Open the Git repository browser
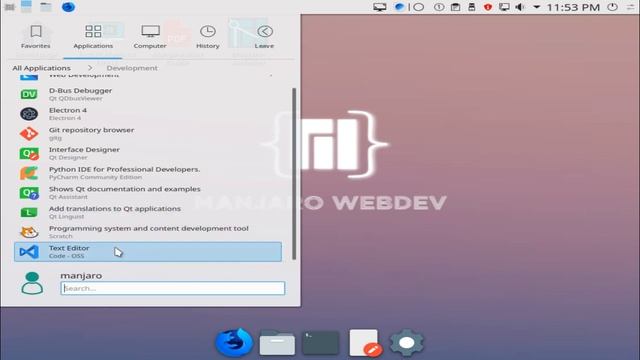640x360 pixels. click(x=148, y=133)
